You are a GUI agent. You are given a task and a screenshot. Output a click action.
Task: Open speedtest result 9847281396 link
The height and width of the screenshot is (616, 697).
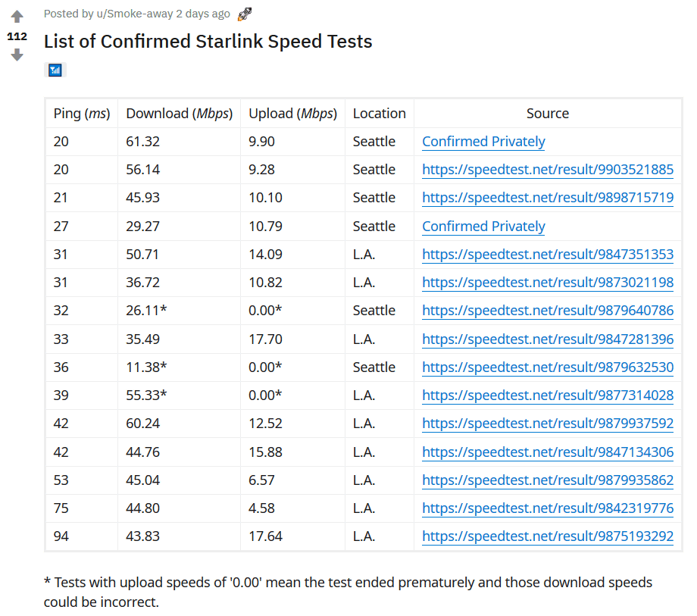(x=547, y=339)
